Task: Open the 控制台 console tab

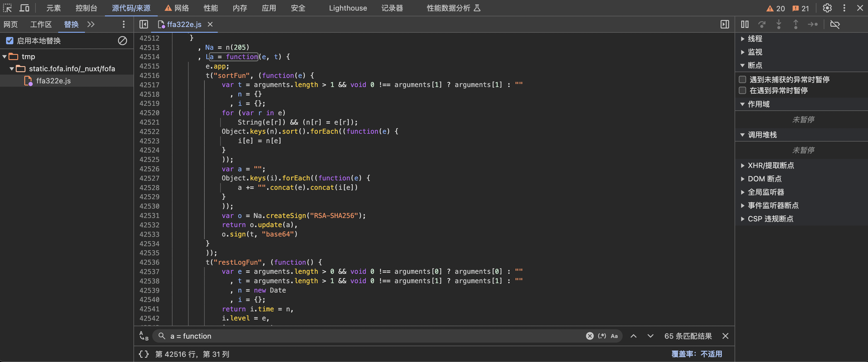Action: coord(86,8)
